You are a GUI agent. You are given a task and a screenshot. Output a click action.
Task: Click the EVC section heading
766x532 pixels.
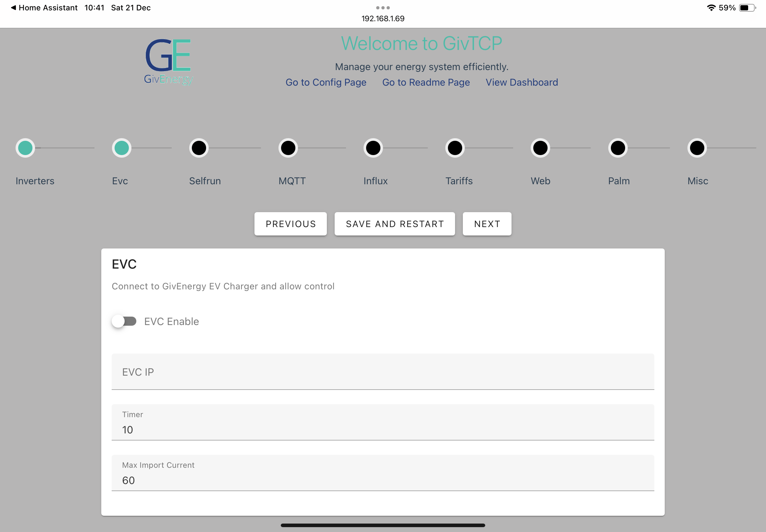tap(124, 264)
